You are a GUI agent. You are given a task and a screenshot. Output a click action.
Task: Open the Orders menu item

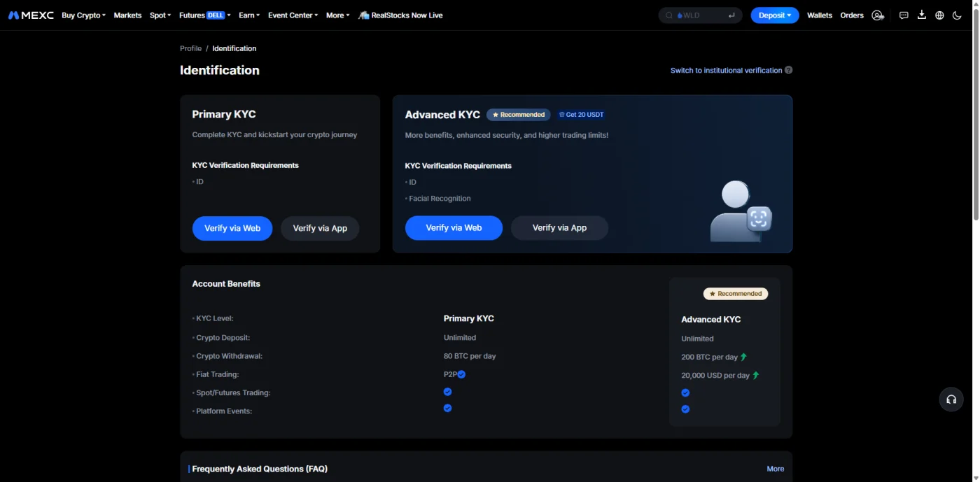(852, 15)
